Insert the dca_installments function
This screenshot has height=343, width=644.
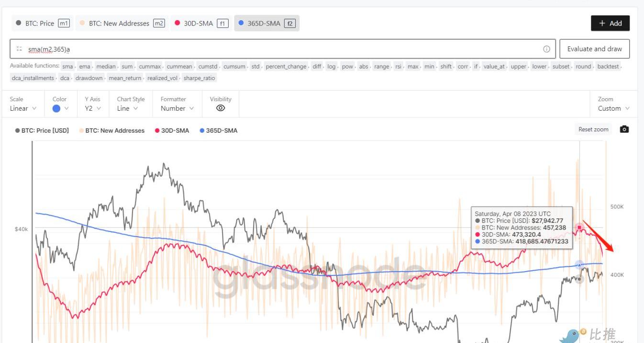33,78
